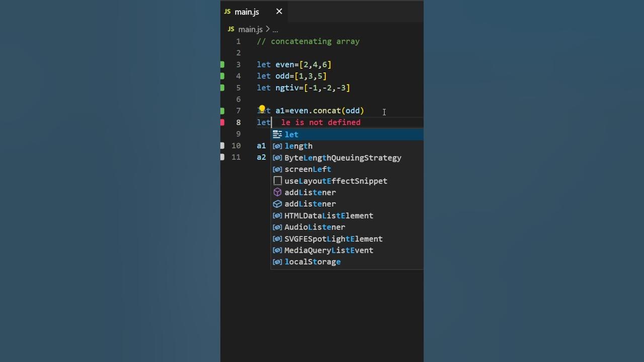Place cursor in 'let ngtiv=[-1,-2,-3]' line

[303, 87]
